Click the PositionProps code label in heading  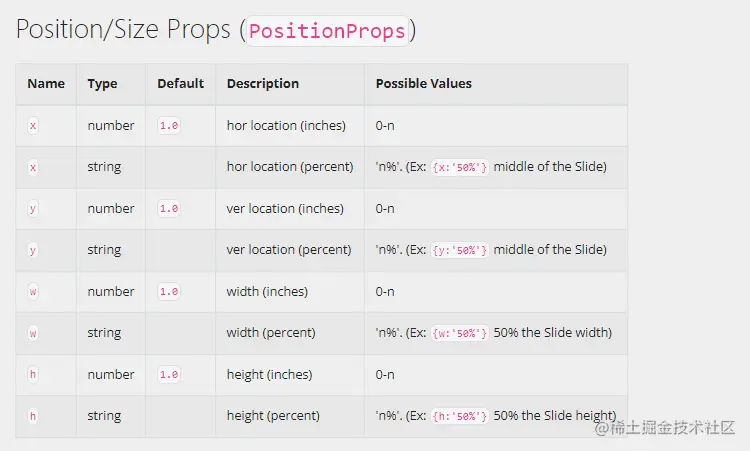pyautogui.click(x=327, y=31)
